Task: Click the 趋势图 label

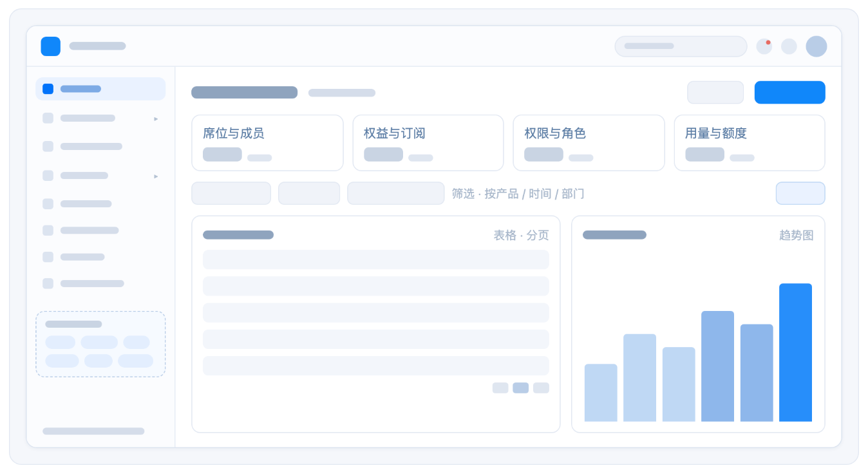Action: tap(797, 236)
